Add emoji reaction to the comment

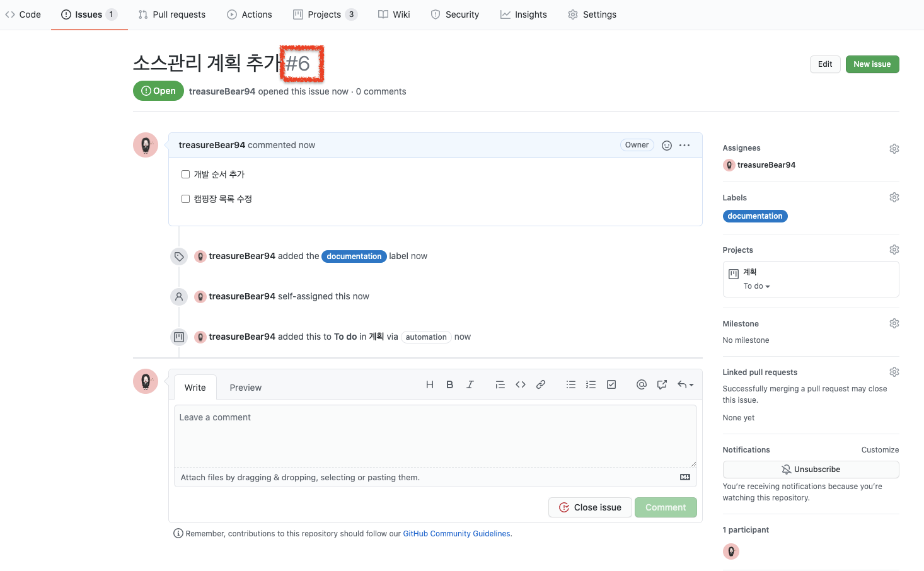(x=667, y=146)
